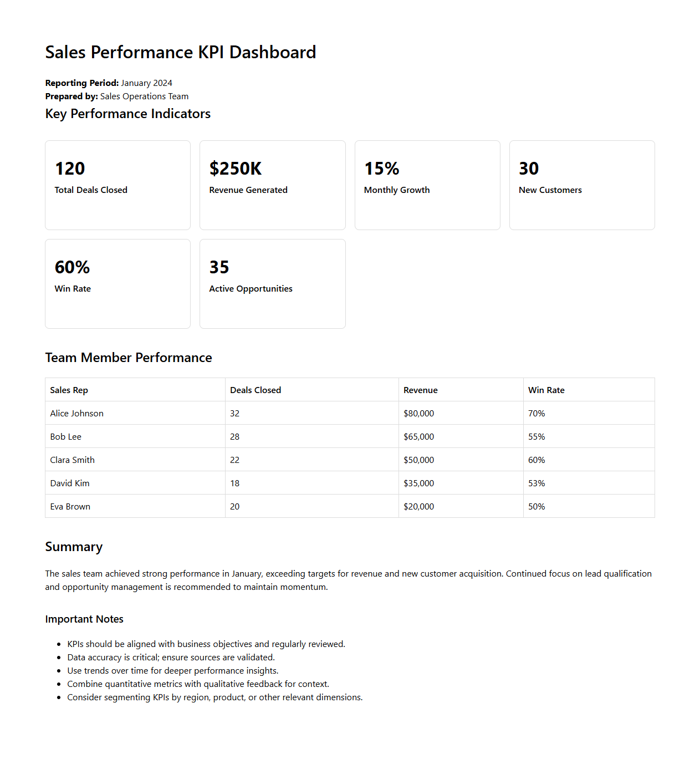Click the Important Notes heading
The width and height of the screenshot is (700, 759).
[84, 619]
